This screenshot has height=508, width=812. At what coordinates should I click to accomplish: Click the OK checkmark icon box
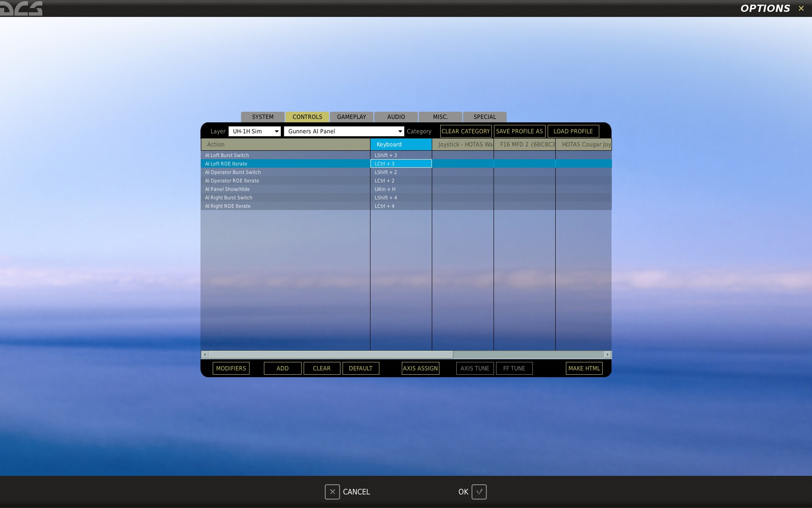pos(479,492)
